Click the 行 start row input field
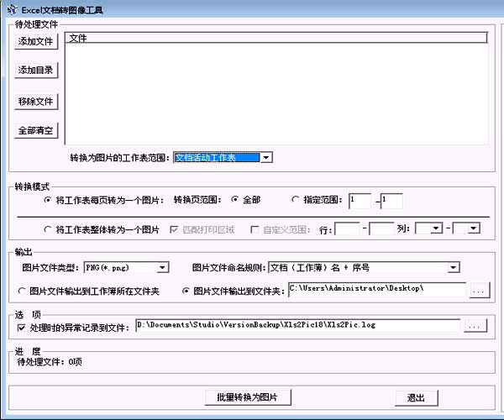 coord(347,228)
